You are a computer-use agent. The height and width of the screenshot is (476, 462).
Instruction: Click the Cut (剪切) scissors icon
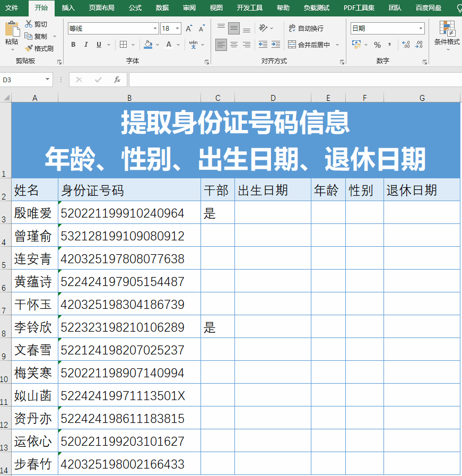pos(29,24)
